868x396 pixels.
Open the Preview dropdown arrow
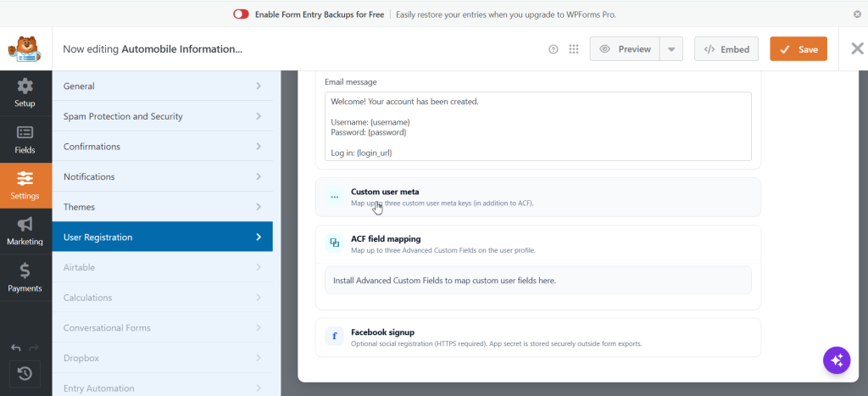pyautogui.click(x=671, y=49)
